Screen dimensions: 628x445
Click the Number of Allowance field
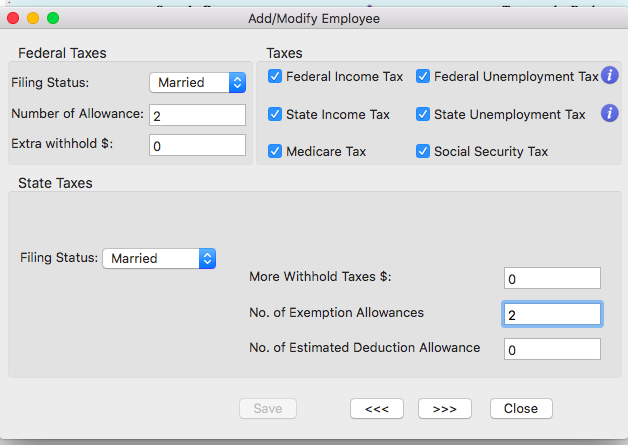(x=197, y=115)
